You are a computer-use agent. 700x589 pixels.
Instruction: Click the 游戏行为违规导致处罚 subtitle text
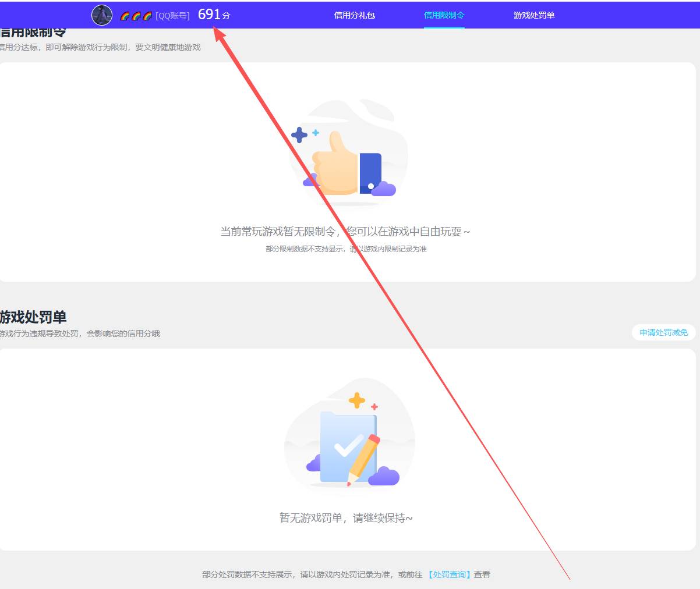click(x=80, y=333)
